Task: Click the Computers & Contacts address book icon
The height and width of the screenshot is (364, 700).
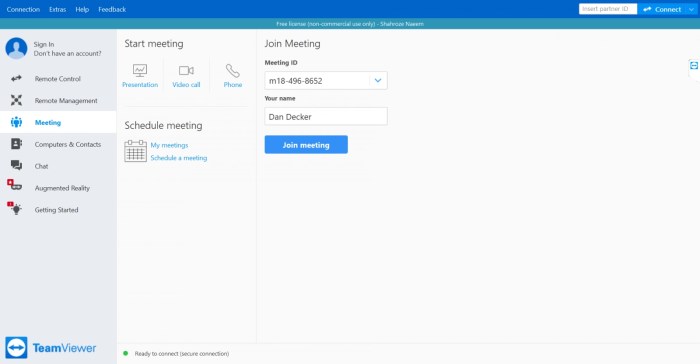Action: coord(17,144)
